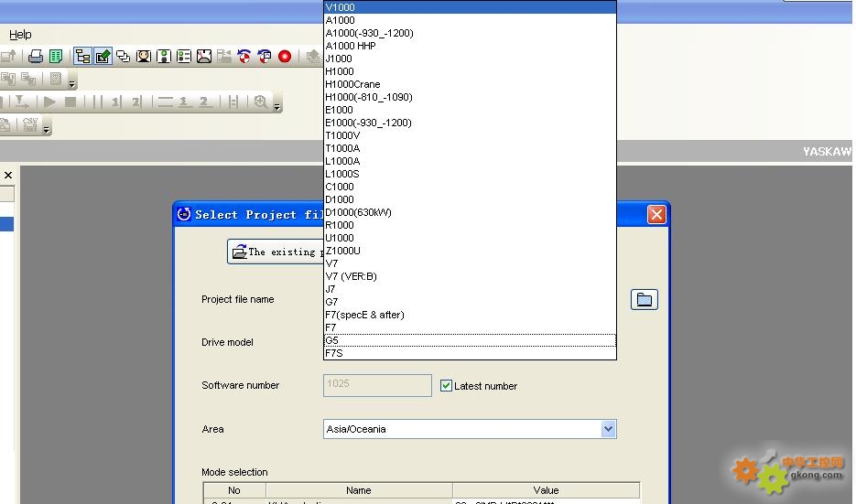Select D1000 from the dropdown

coord(470,199)
